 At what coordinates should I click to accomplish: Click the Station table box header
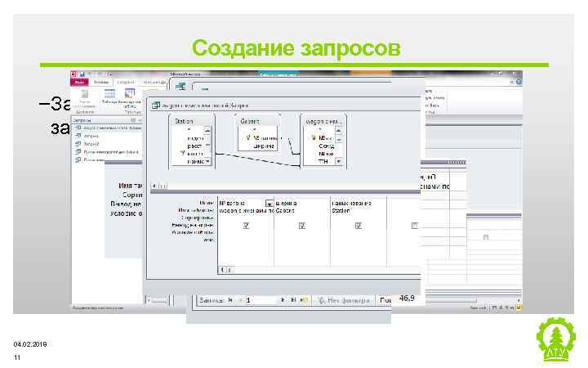[x=191, y=121]
